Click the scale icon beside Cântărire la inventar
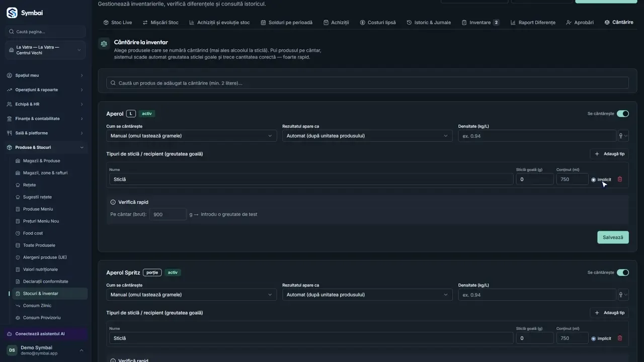 pos(104,44)
